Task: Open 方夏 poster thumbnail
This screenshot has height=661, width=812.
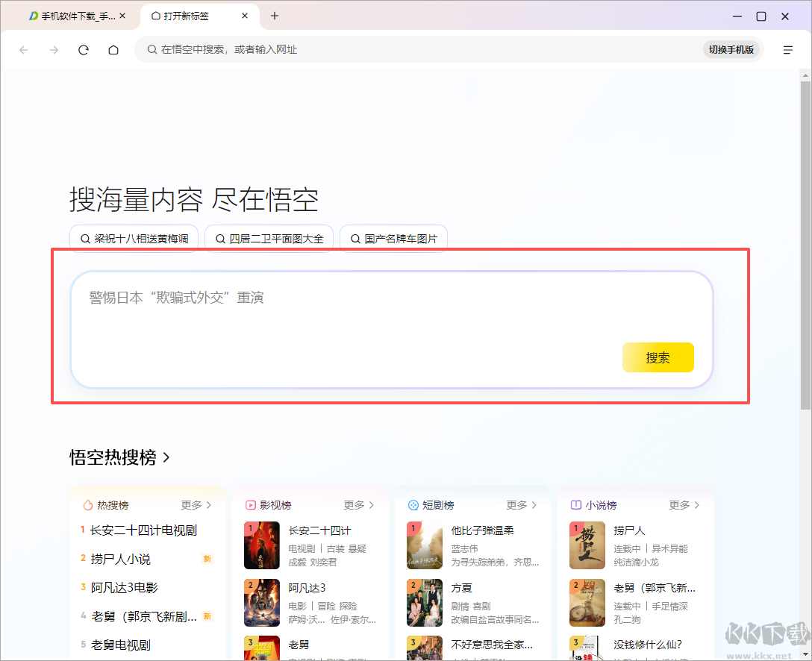Action: point(425,603)
